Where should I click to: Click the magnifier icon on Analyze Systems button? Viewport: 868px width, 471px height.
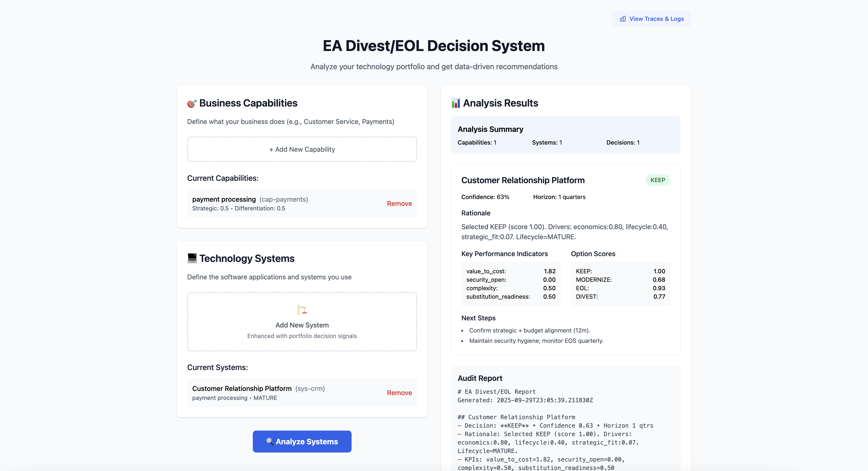click(269, 441)
